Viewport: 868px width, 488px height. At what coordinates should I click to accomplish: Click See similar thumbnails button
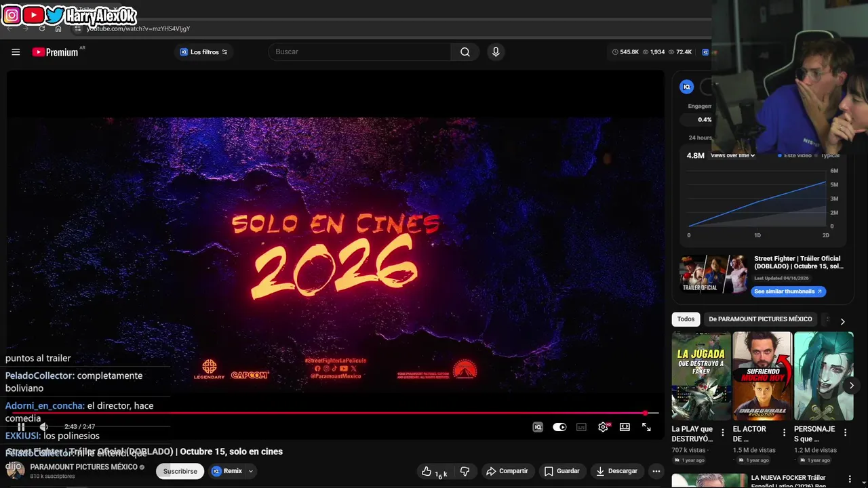[788, 291]
